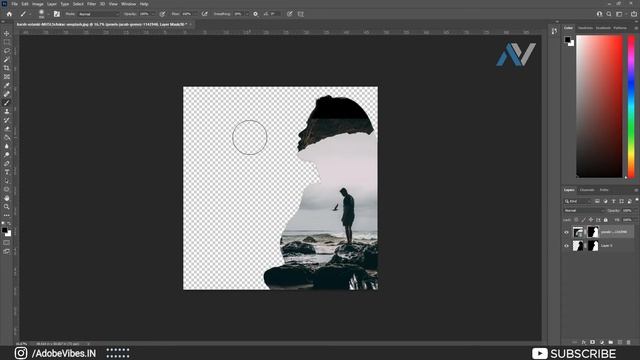
Task: Select the Eraser tool
Action: pos(7,129)
